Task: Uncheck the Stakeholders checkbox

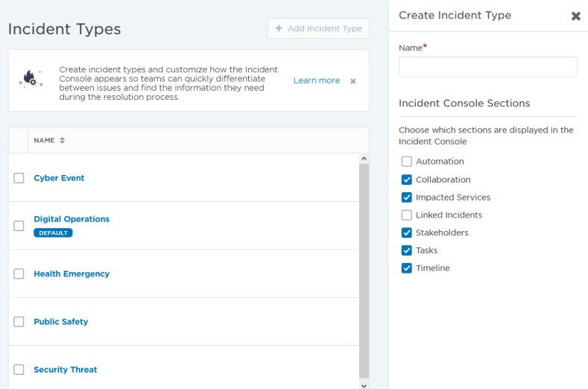Action: [407, 233]
